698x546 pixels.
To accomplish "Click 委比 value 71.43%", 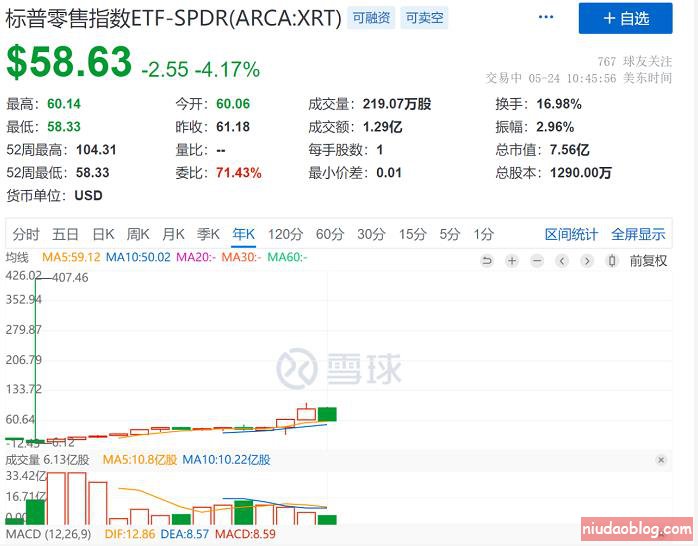I will tap(239, 173).
